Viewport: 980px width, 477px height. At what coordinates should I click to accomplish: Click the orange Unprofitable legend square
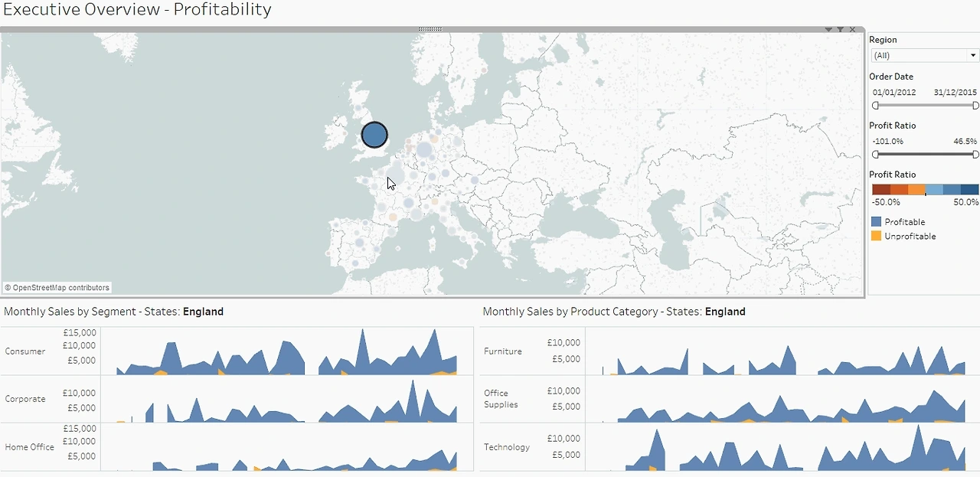point(876,236)
